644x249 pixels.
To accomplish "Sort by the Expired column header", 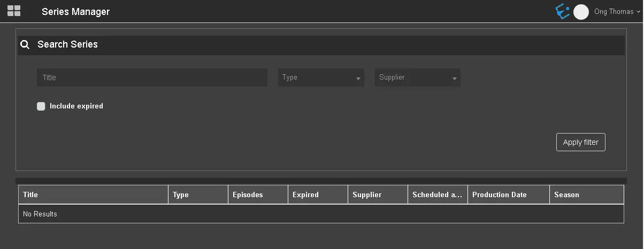I will click(x=318, y=195).
